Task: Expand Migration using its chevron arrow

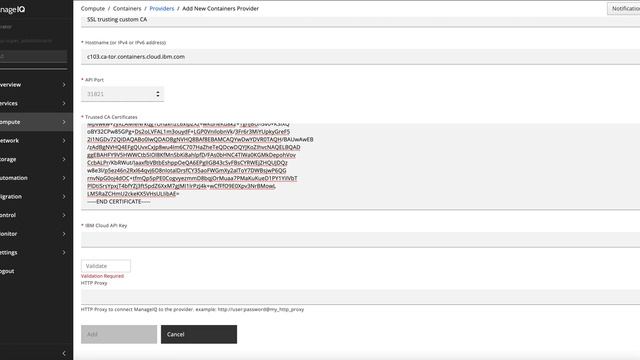Action: click(x=64, y=196)
